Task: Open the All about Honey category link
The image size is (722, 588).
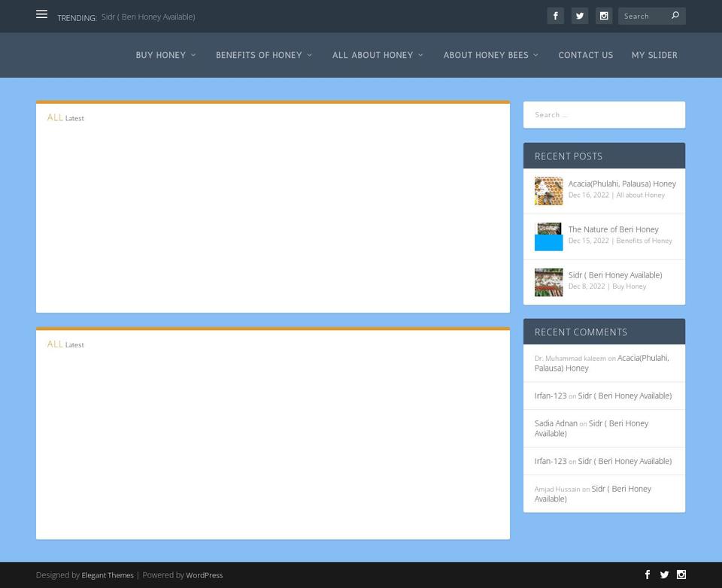Action: pyautogui.click(x=641, y=195)
